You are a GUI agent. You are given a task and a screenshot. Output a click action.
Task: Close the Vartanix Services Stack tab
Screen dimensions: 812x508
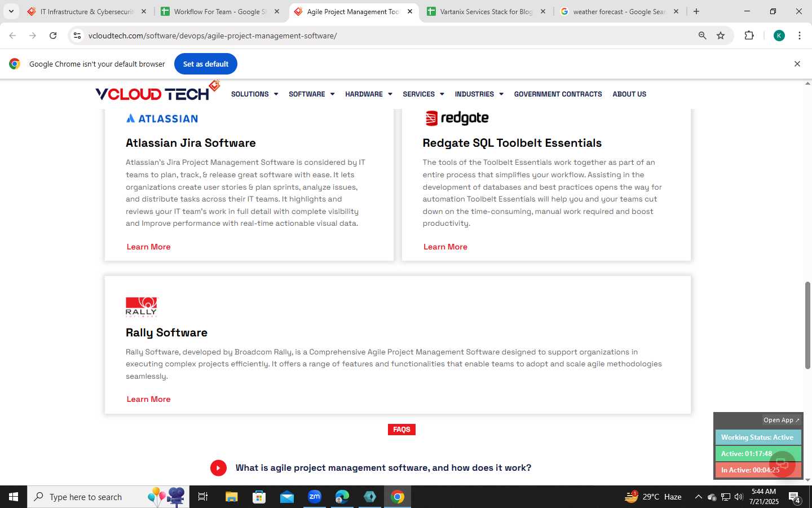click(x=543, y=11)
